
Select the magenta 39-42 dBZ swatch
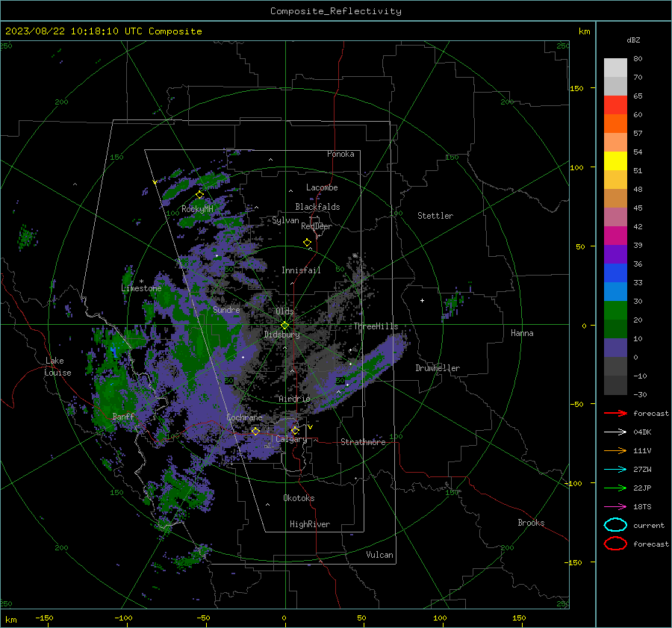pyautogui.click(x=615, y=235)
